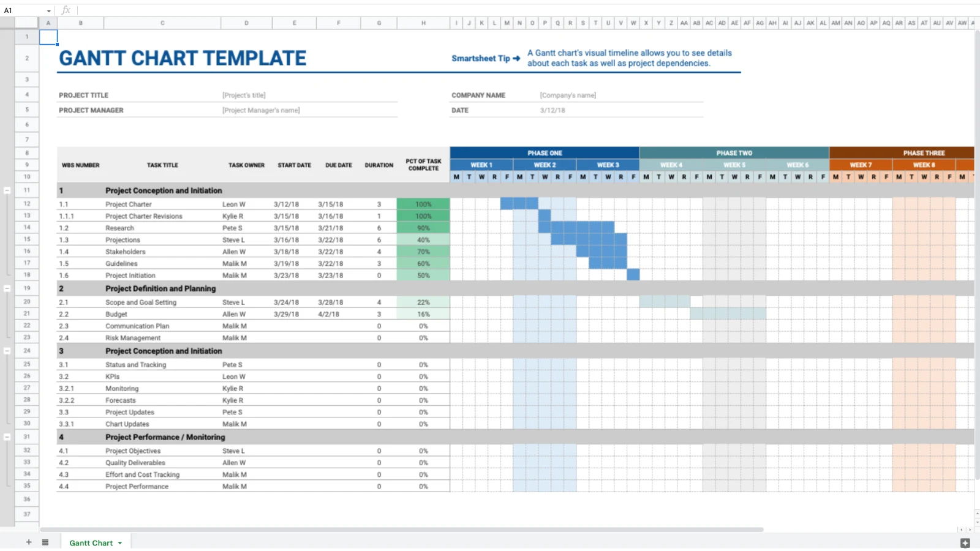Open the all sheets list icon

pyautogui.click(x=45, y=542)
